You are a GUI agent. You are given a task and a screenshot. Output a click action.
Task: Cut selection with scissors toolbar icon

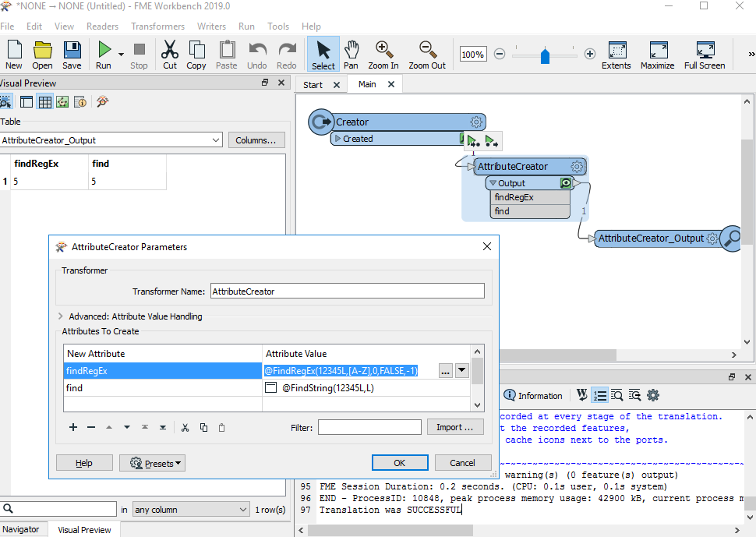click(x=170, y=55)
